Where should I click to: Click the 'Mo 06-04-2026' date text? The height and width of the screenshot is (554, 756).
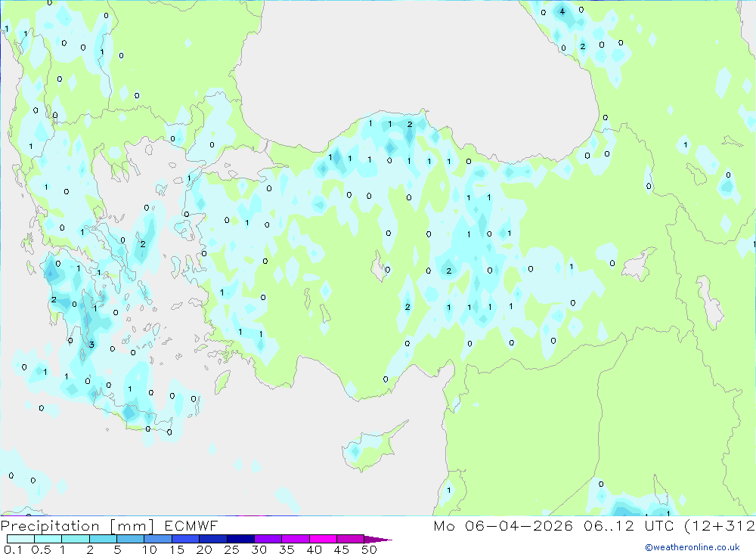tap(503, 526)
